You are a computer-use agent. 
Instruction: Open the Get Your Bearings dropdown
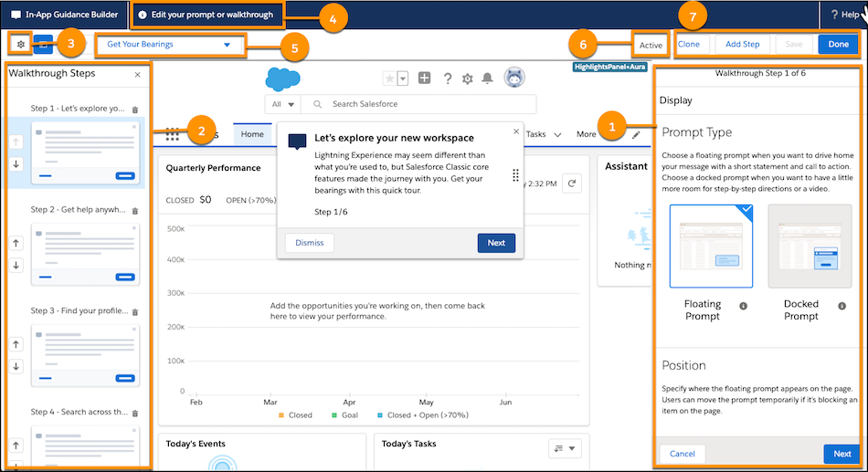[169, 44]
